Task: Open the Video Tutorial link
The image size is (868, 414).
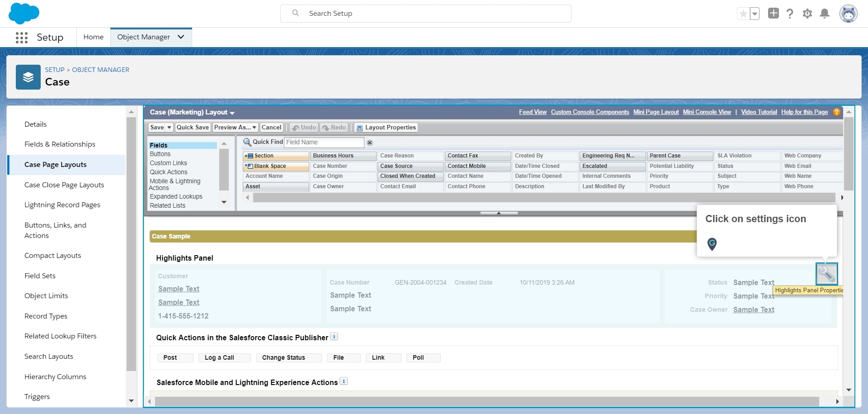Action: coord(759,112)
